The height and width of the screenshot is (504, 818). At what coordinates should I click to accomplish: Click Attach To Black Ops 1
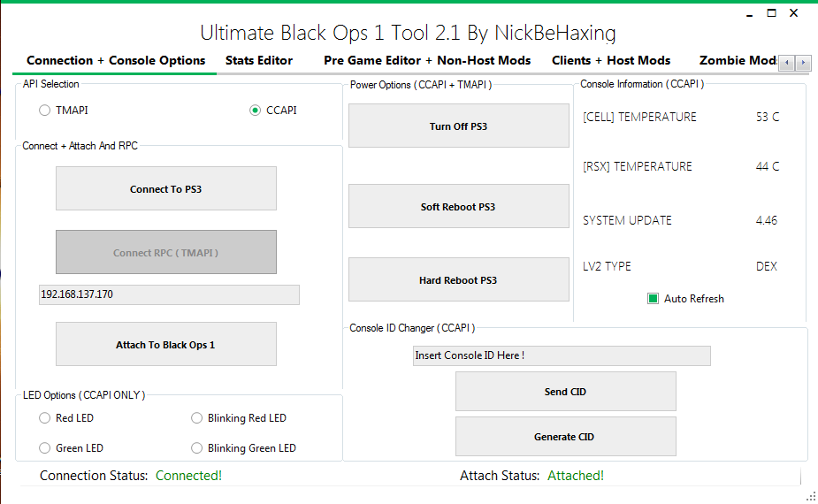point(165,345)
